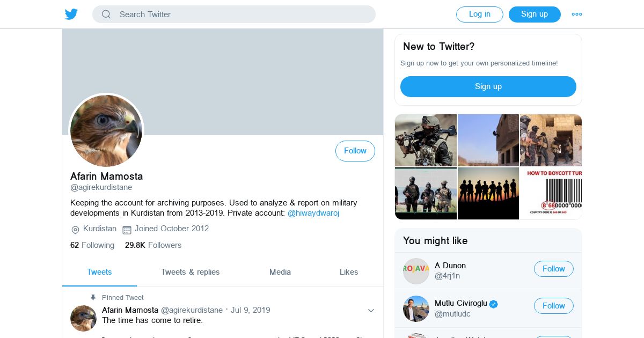644x338 pixels.
Task: Expand the pinned tweet chevron menu
Action: coord(371,311)
